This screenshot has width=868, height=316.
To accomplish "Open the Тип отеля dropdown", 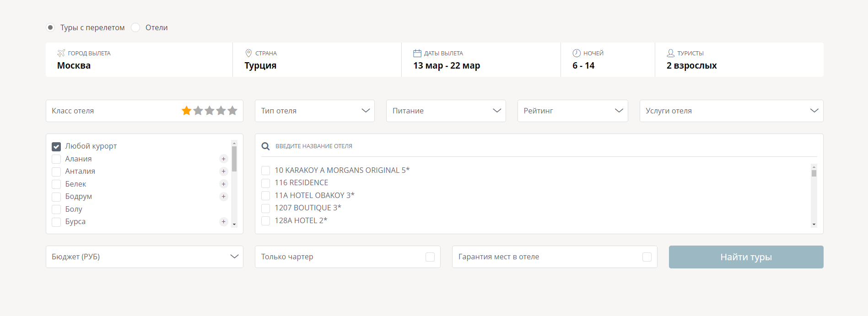I will coord(314,111).
